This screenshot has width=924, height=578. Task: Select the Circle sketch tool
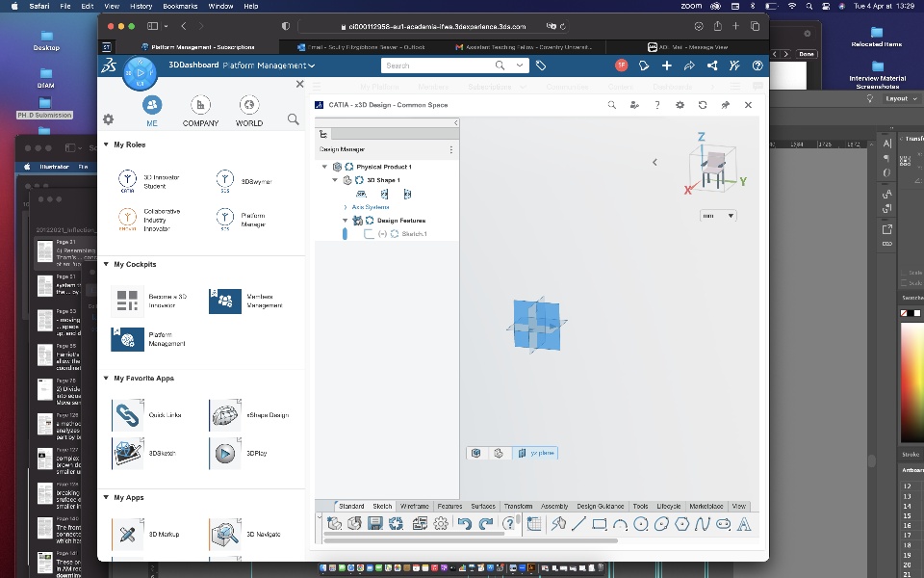[641, 524]
